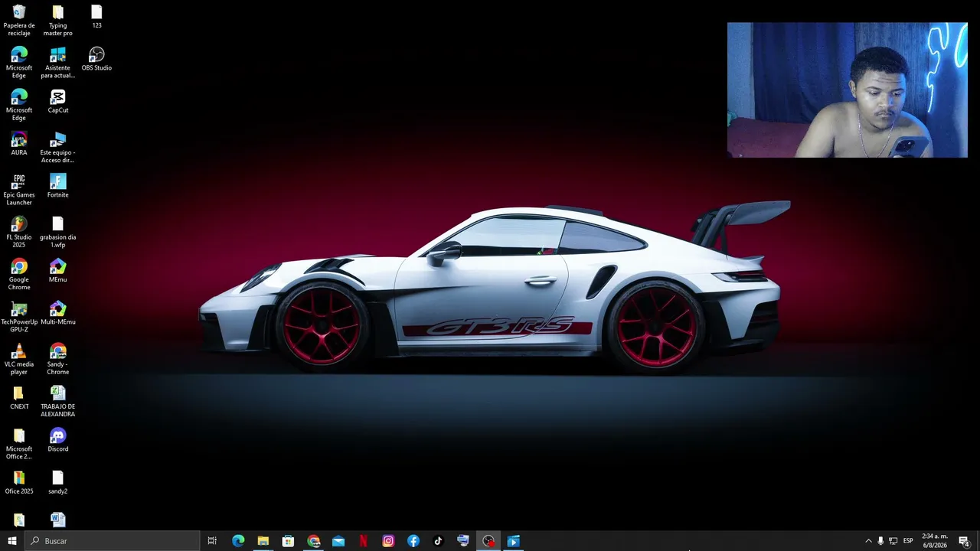Screen dimensions: 980x551
Task: Expand the hidden system tray icons
Action: (x=868, y=541)
